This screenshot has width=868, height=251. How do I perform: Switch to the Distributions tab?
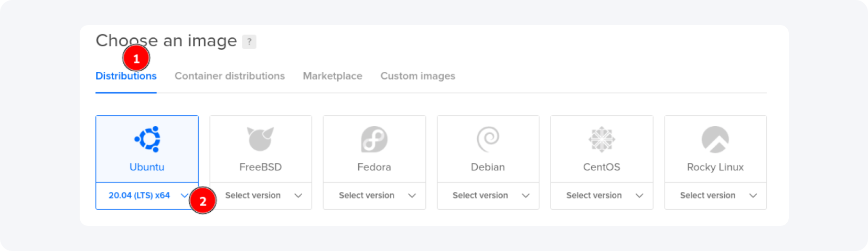pos(126,77)
